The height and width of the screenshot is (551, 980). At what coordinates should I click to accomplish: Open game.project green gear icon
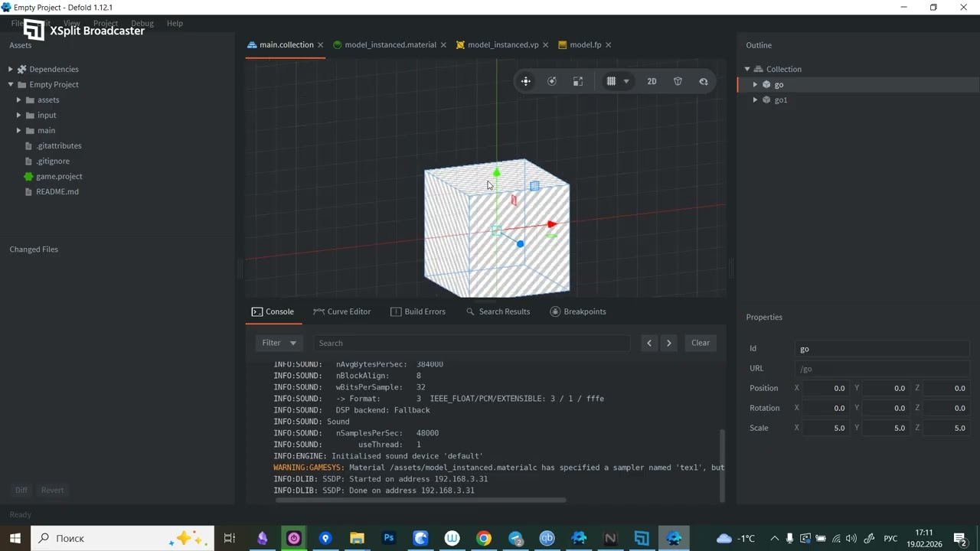[x=29, y=176]
